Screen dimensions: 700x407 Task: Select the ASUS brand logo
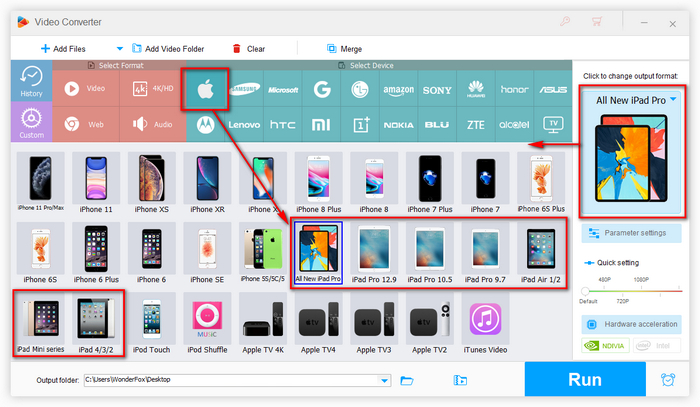(x=553, y=89)
